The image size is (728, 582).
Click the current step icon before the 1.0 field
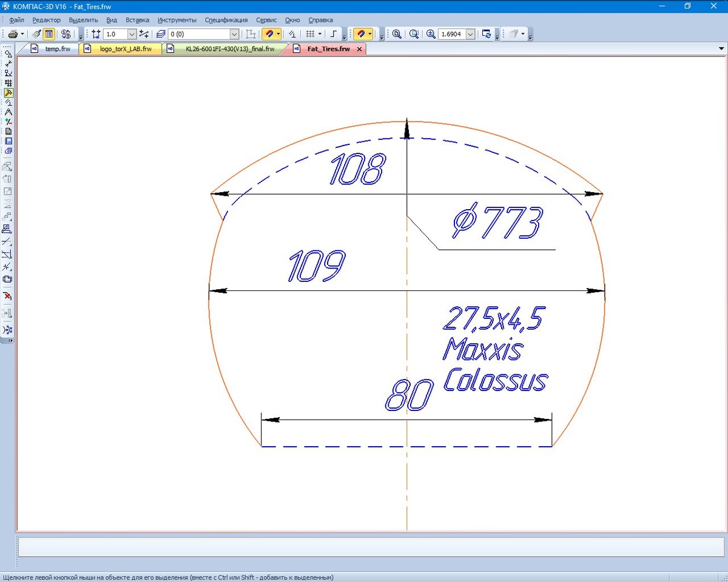pos(96,34)
